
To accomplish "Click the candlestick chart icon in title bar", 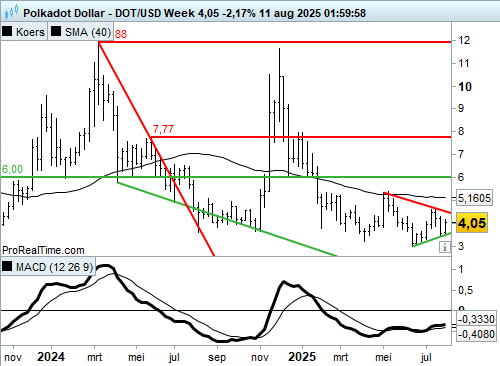I will 11,13.
